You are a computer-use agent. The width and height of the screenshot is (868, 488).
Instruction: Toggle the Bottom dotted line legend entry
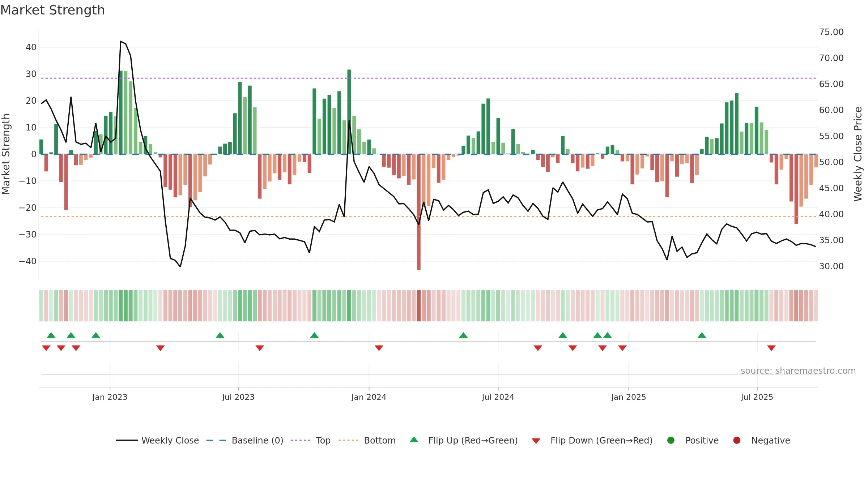click(x=367, y=440)
